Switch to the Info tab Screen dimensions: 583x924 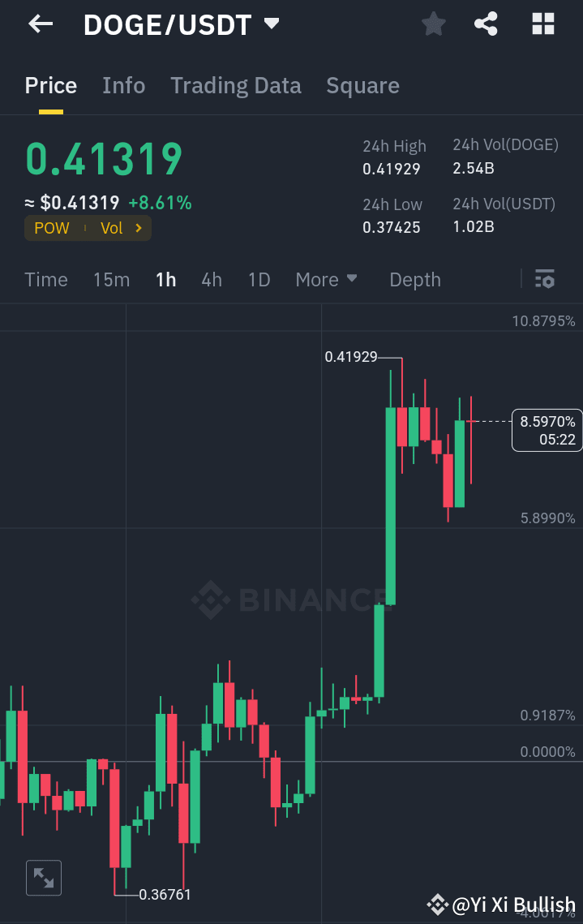point(123,85)
